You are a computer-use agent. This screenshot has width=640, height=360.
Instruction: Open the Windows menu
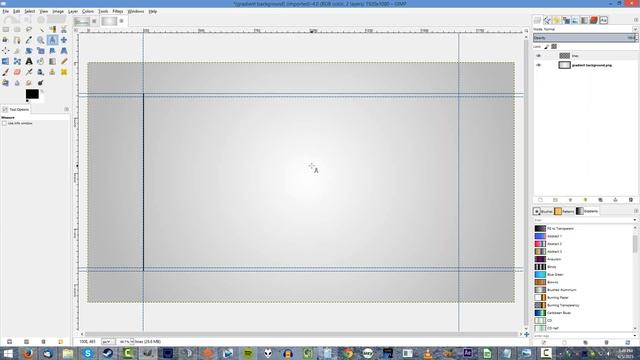coord(136,11)
